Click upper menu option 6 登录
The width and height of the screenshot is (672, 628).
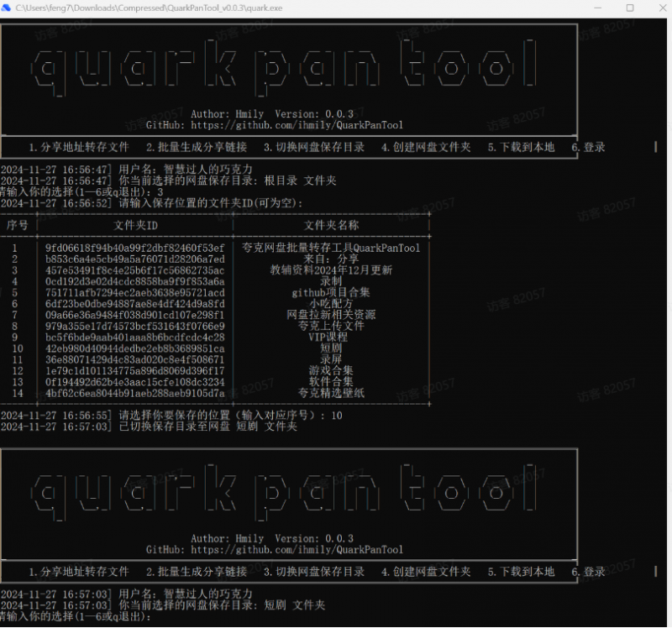589,148
